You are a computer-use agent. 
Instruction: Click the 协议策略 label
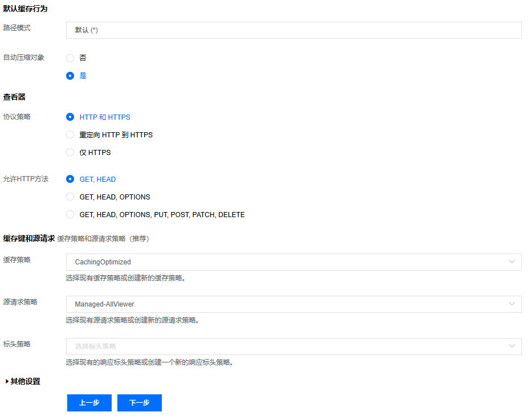pyautogui.click(x=17, y=117)
